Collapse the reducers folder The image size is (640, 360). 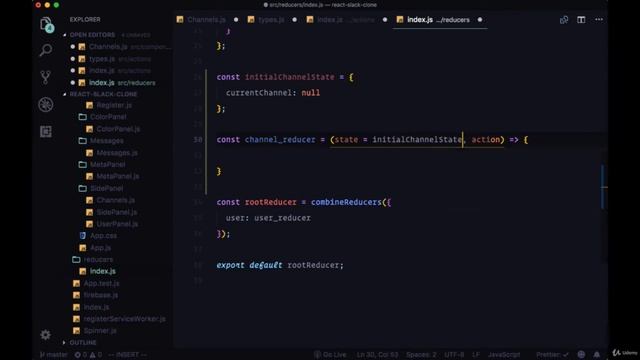(x=98, y=260)
